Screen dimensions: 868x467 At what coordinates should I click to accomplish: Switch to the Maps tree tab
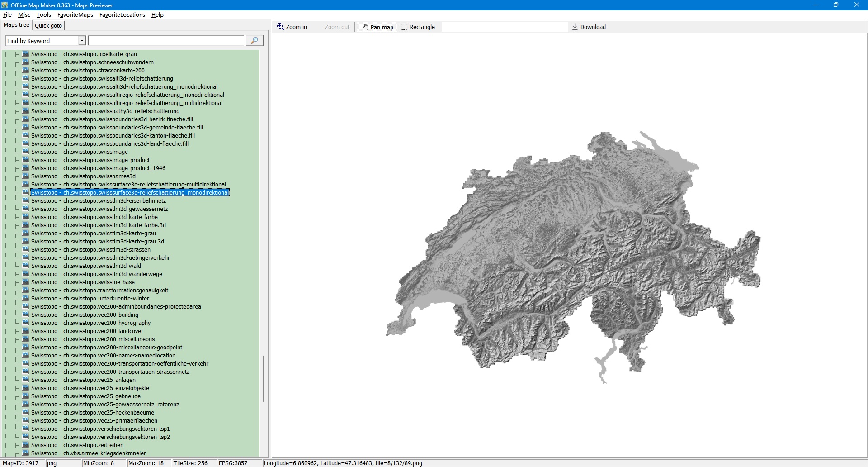click(17, 25)
